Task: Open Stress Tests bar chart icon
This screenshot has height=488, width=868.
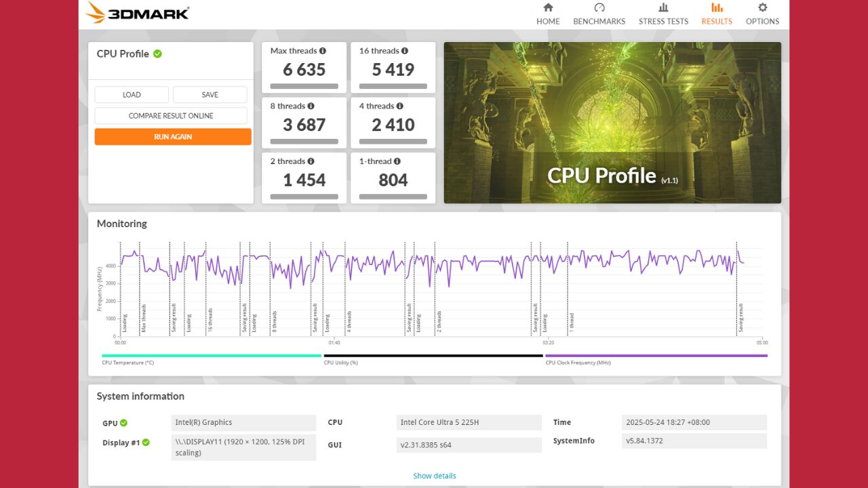Action: coord(663,7)
